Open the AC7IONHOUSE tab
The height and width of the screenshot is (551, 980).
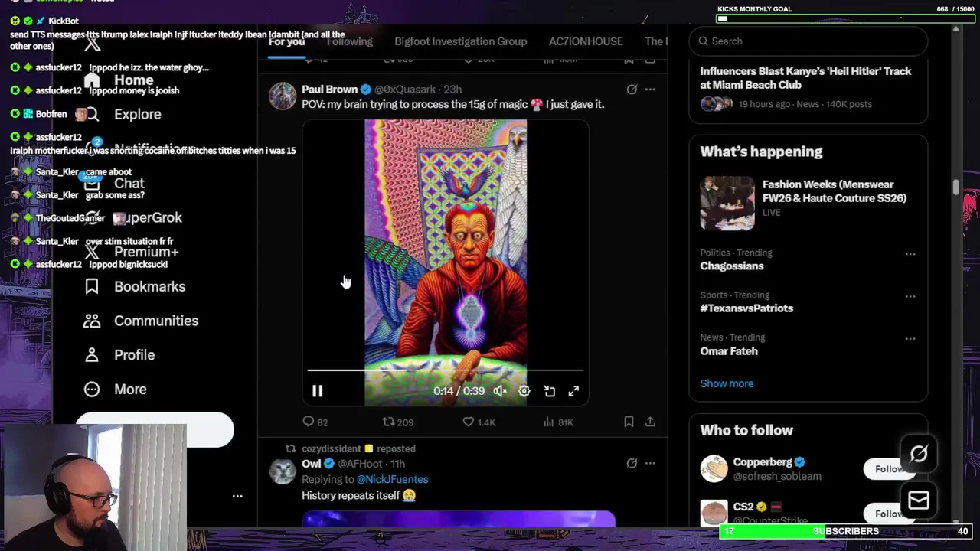(x=586, y=41)
